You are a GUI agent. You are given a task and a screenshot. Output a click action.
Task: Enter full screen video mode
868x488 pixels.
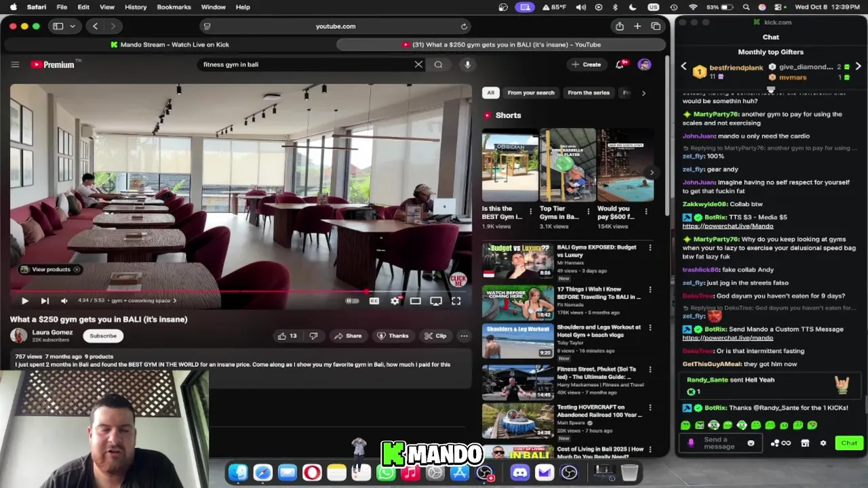tap(456, 301)
